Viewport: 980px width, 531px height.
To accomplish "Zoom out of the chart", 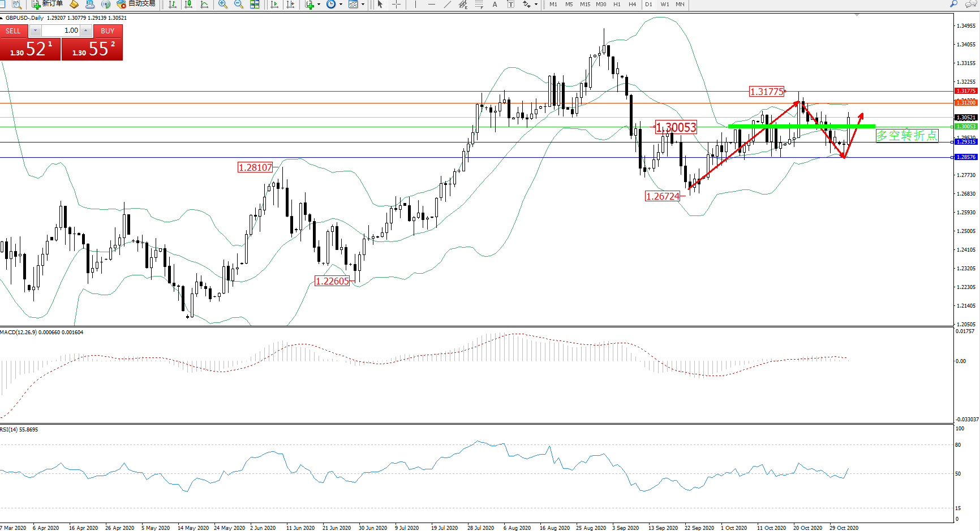I will click(239, 4).
